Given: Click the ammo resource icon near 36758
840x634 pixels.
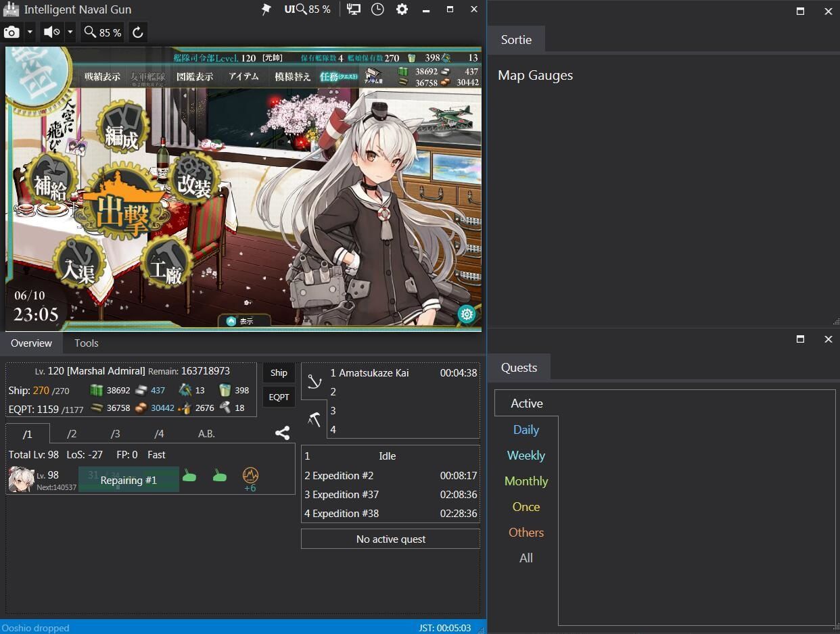Looking at the screenshot, I should 97,408.
